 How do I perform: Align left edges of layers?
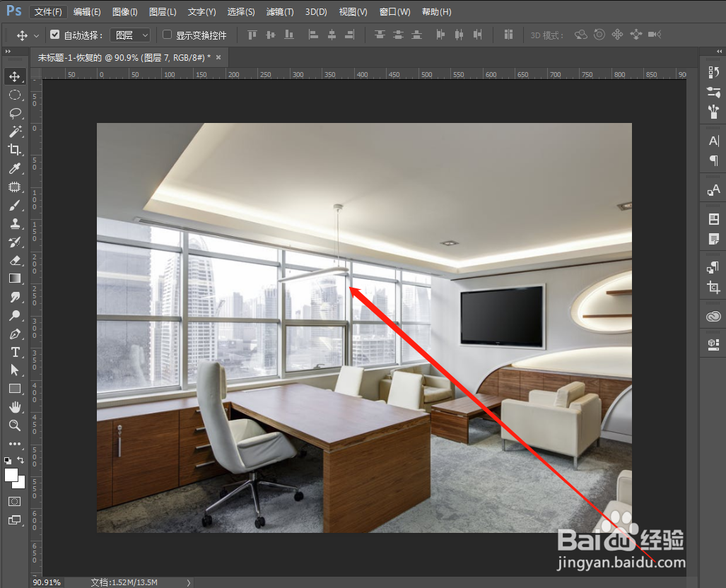pos(313,35)
